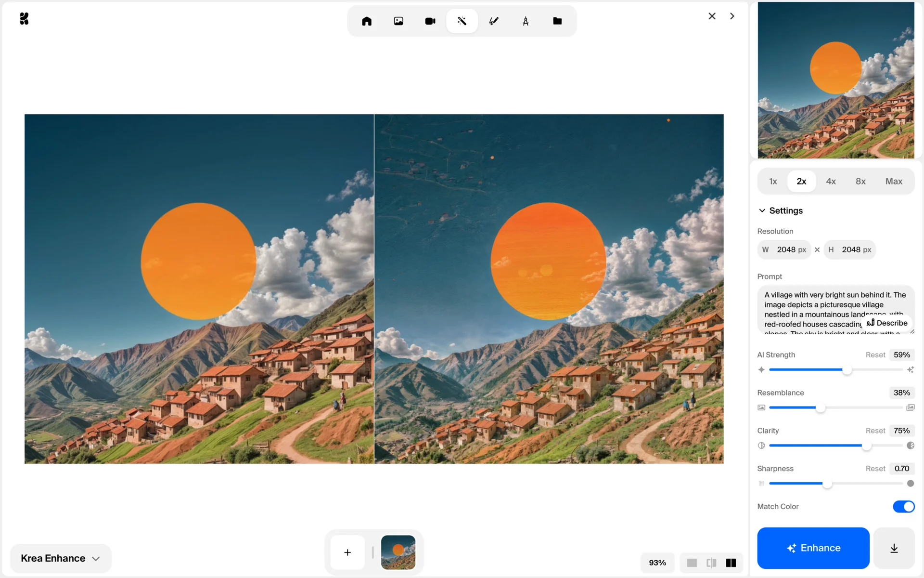The width and height of the screenshot is (924, 578).
Task: Select the 4x upscale option
Action: pyautogui.click(x=831, y=181)
